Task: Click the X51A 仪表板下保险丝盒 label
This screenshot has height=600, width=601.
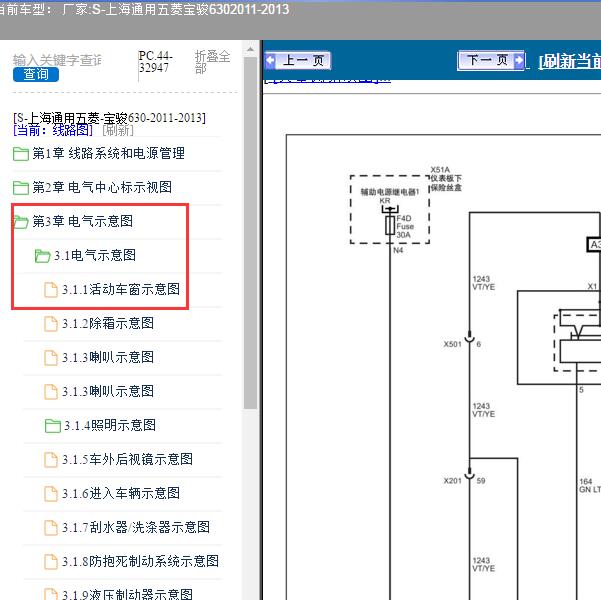Action: tap(446, 179)
